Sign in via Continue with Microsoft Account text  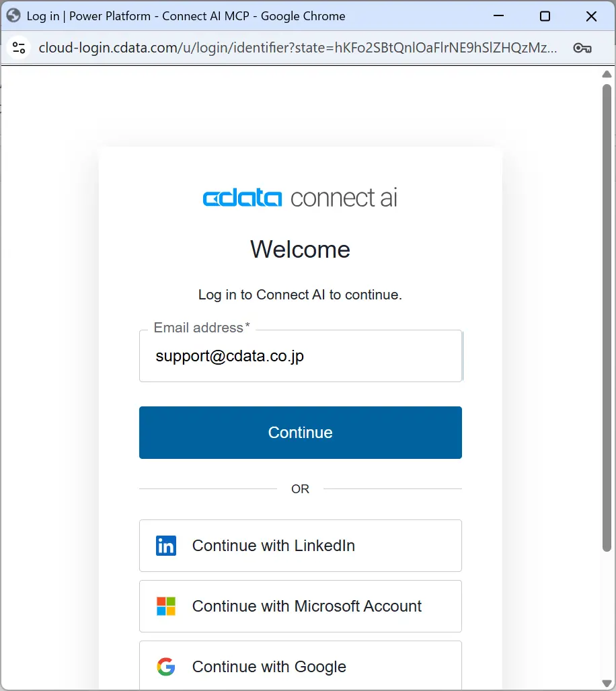(307, 606)
